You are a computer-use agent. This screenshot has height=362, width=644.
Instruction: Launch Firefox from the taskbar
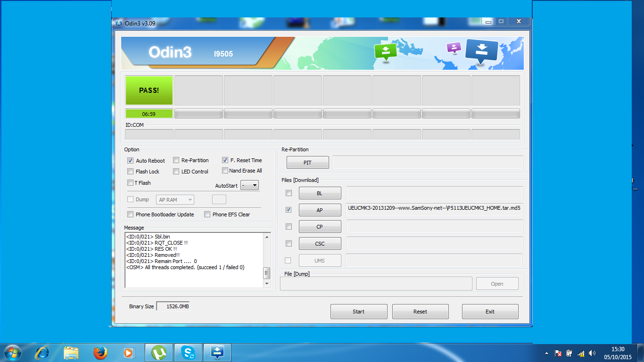[100, 353]
